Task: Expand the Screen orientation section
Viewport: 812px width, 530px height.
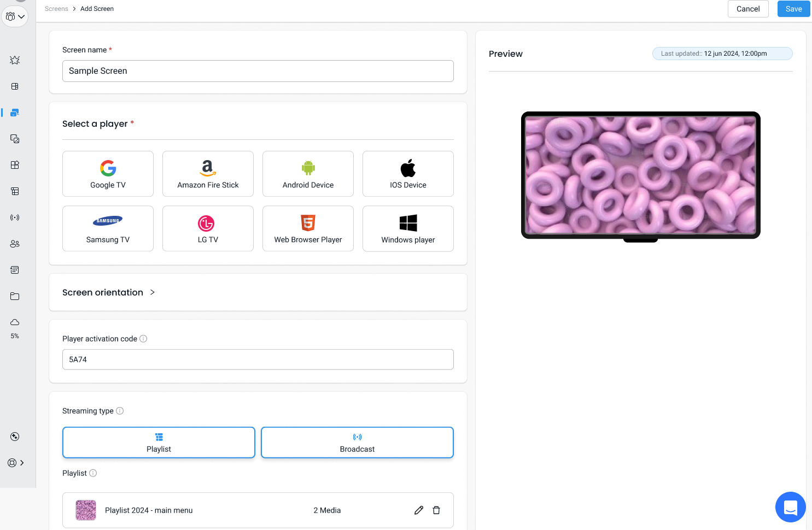Action: click(152, 292)
